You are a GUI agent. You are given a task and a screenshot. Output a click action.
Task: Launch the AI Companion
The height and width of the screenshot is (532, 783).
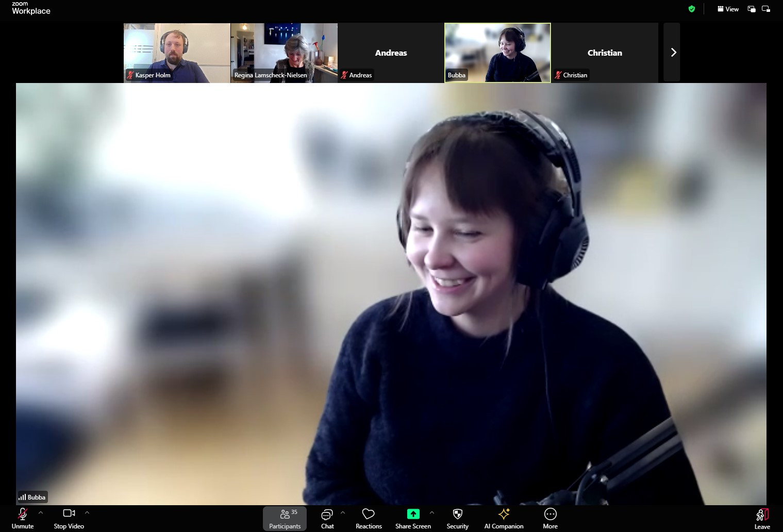(x=504, y=518)
